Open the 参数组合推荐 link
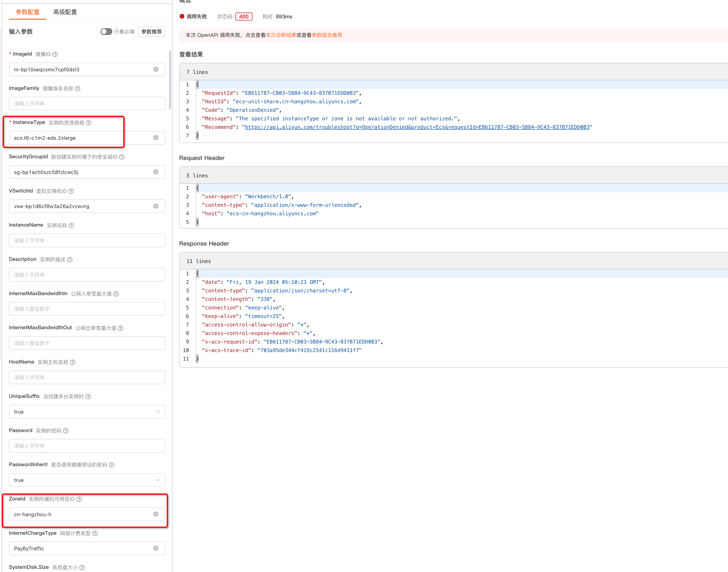This screenshot has width=728, height=572. (327, 35)
